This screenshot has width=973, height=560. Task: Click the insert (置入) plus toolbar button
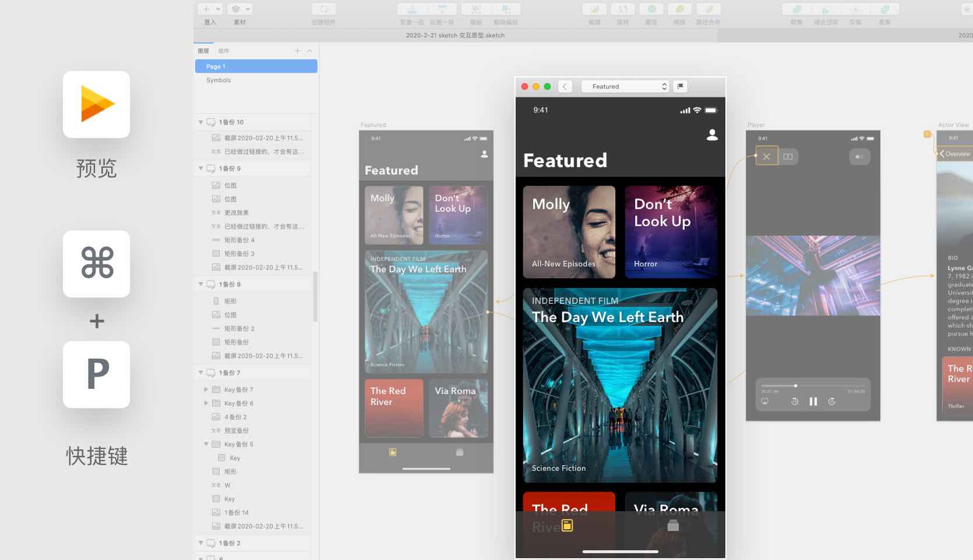[x=210, y=9]
